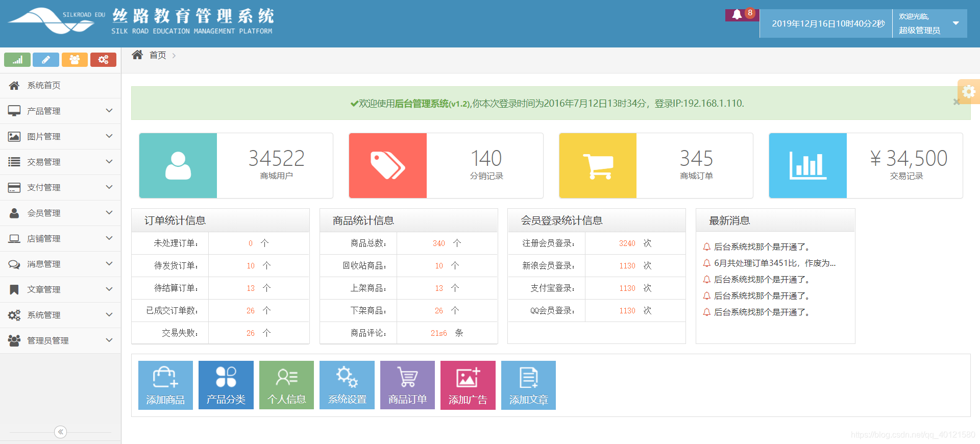This screenshot has height=444, width=980.
Task: Click the 未处理订单 count 0
Action: point(251,243)
